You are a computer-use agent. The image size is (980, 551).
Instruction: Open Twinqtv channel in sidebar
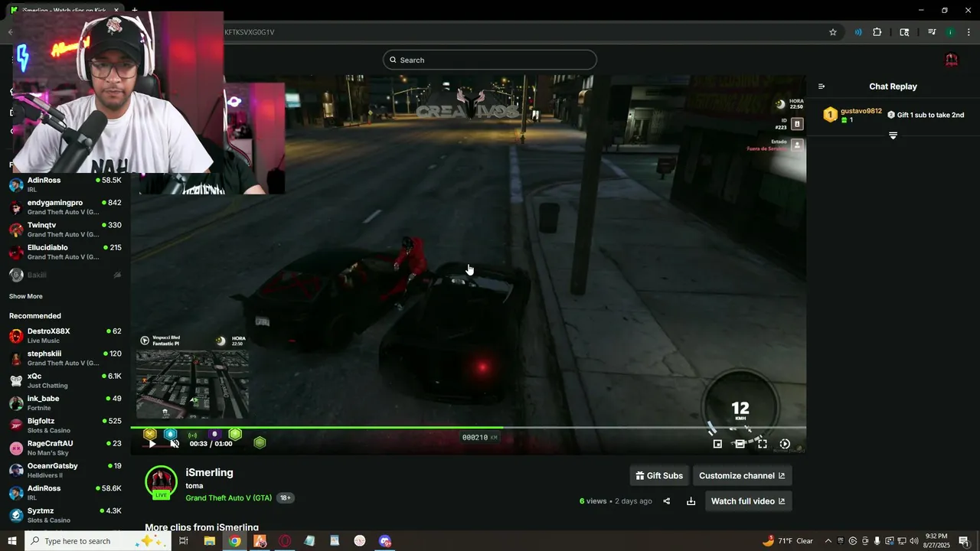coord(65,230)
